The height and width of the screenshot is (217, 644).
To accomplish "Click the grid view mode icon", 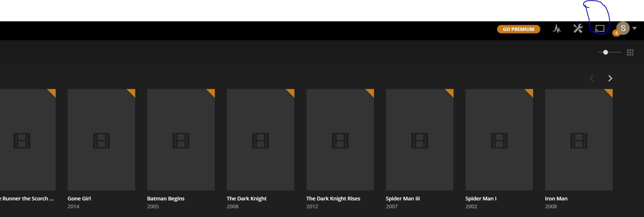I will point(630,52).
